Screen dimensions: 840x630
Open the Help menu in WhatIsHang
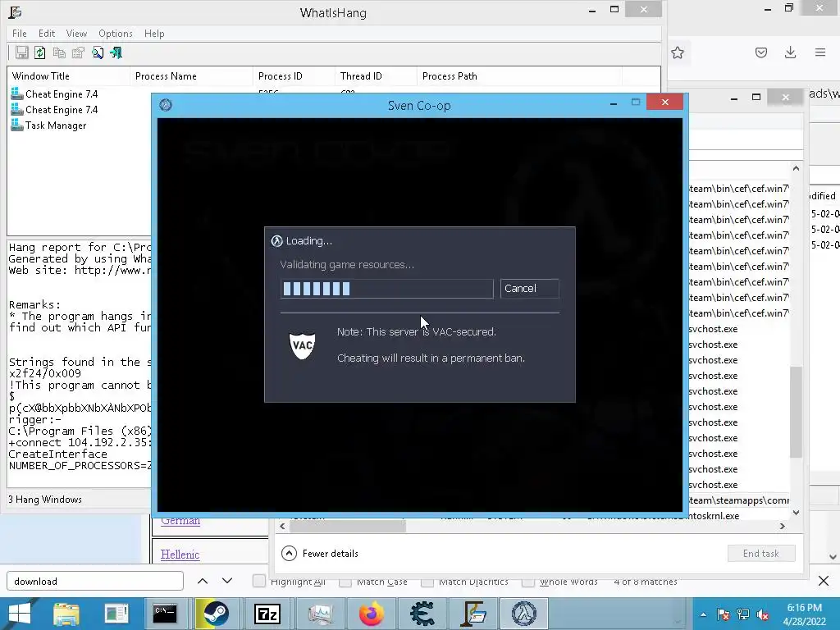(x=154, y=33)
